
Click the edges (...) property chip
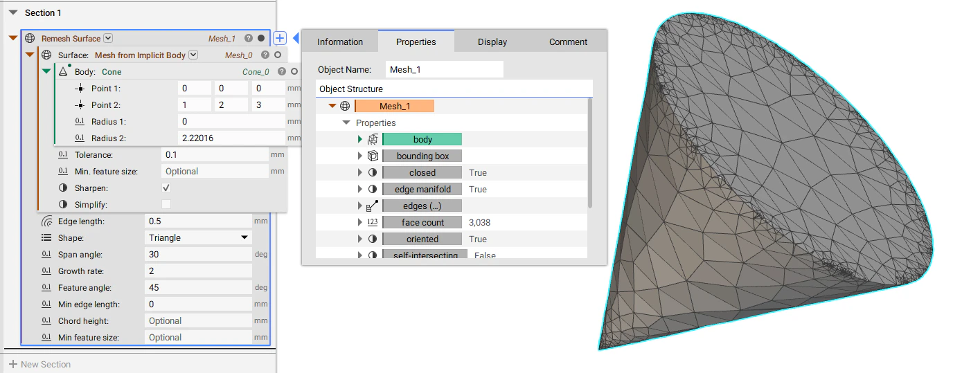(x=422, y=206)
